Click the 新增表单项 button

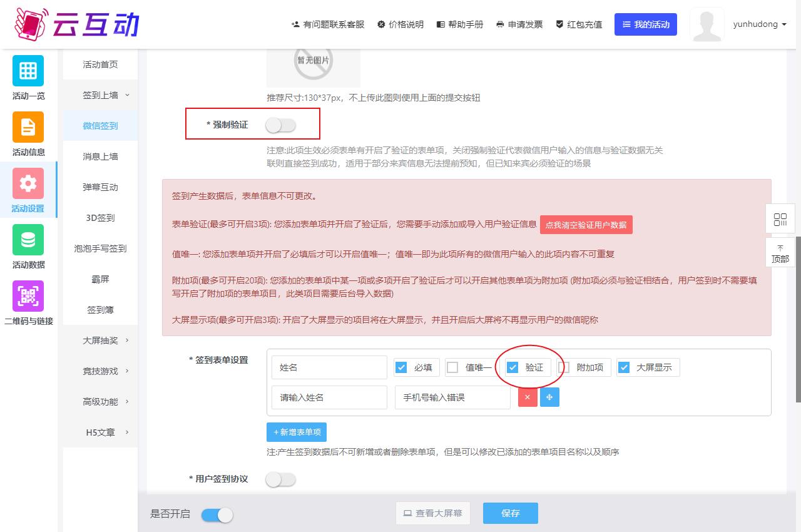[297, 432]
